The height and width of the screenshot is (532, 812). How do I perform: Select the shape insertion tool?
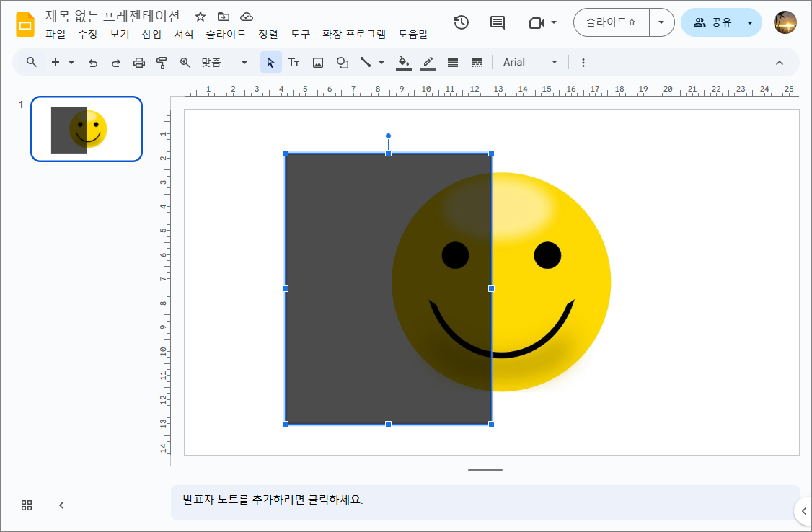[x=342, y=63]
